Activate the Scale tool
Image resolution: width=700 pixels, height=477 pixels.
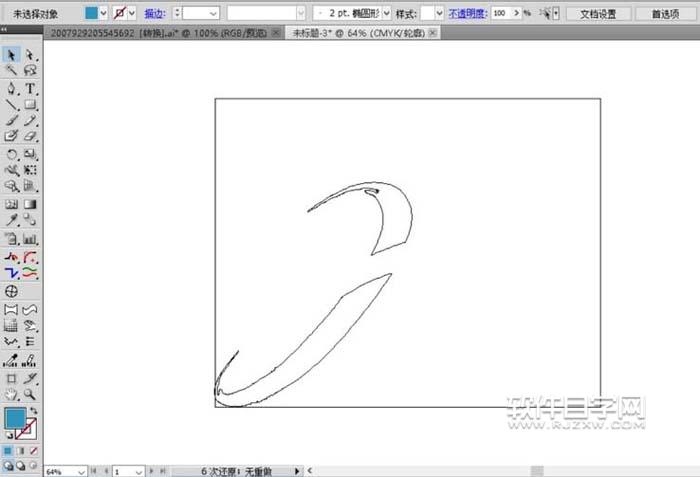30,155
